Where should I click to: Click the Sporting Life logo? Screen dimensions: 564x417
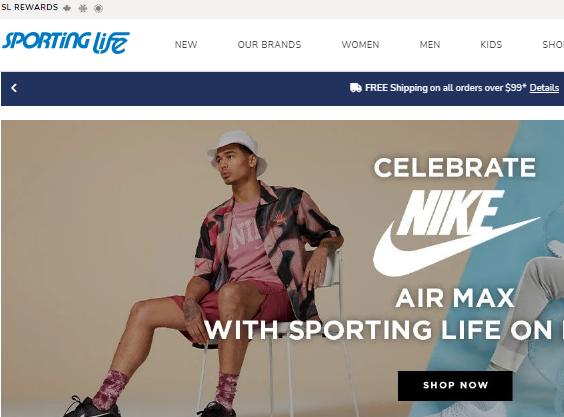66,43
